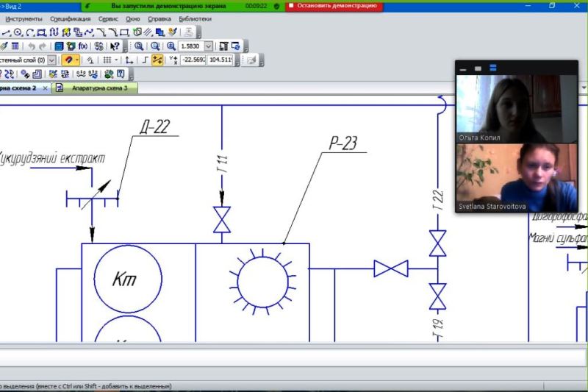Click the circle drawing tool icon
Image resolution: width=588 pixels, height=392 pixels.
18,32
